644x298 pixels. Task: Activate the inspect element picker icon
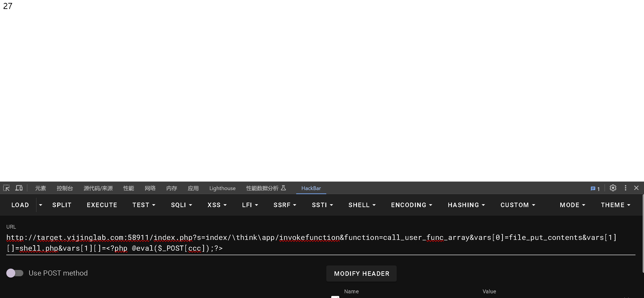6,188
